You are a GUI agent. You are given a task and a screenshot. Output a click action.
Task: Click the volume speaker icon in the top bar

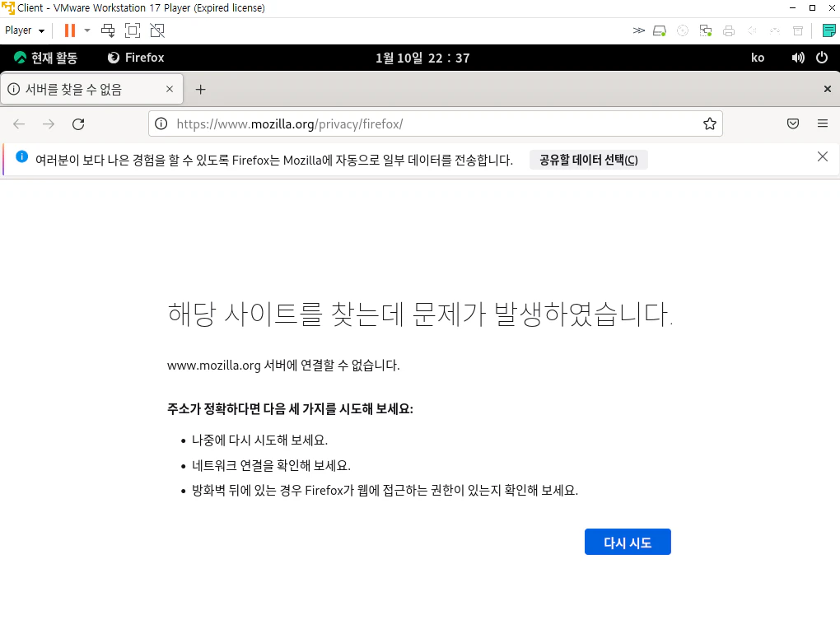(x=798, y=58)
